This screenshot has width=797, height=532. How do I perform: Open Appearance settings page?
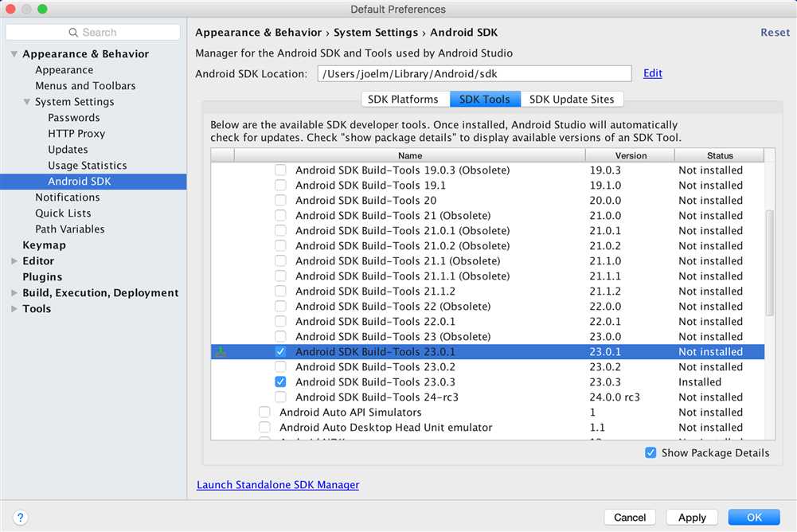64,69
